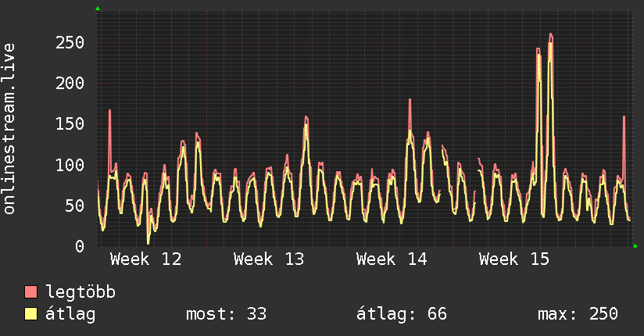This screenshot has width=644, height=336.
Task: Click the 0 y-axis tick label
Action: click(x=80, y=246)
